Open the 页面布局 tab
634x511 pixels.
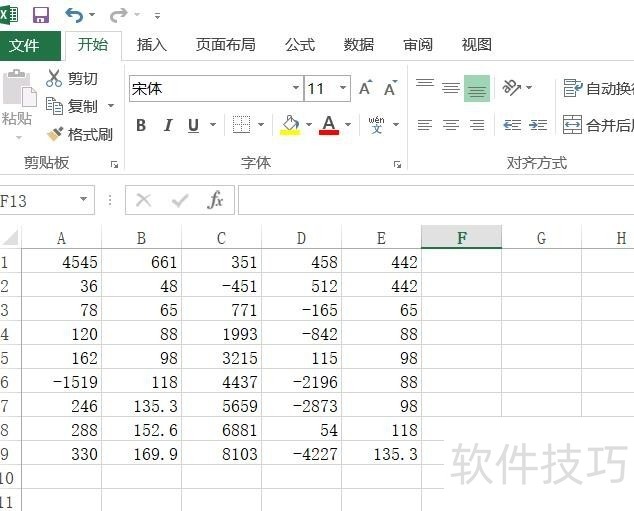[226, 44]
